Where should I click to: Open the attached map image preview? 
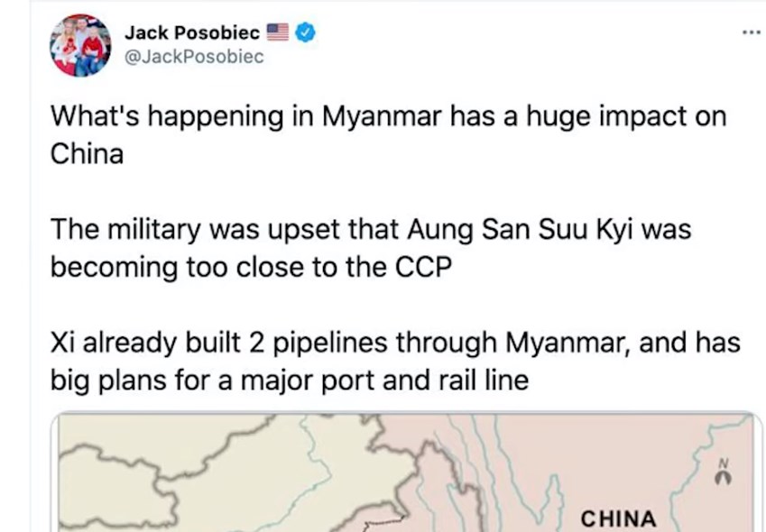pyautogui.click(x=406, y=473)
